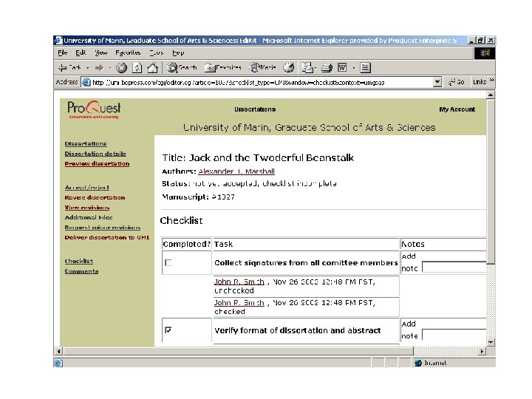This screenshot has height=399, width=532.
Task: Open the Media toolbar button
Action: click(x=262, y=68)
